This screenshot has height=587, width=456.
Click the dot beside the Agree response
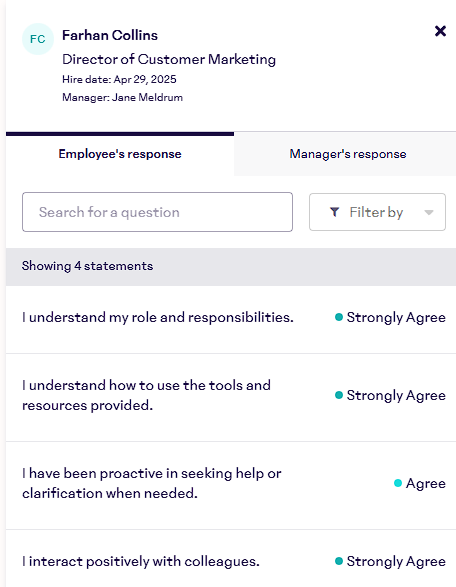coord(398,483)
